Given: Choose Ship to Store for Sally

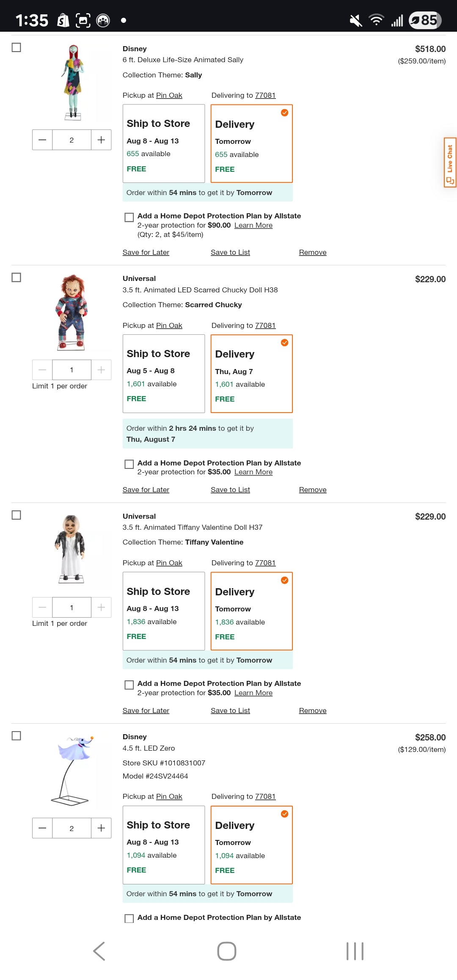Looking at the screenshot, I should (164, 143).
